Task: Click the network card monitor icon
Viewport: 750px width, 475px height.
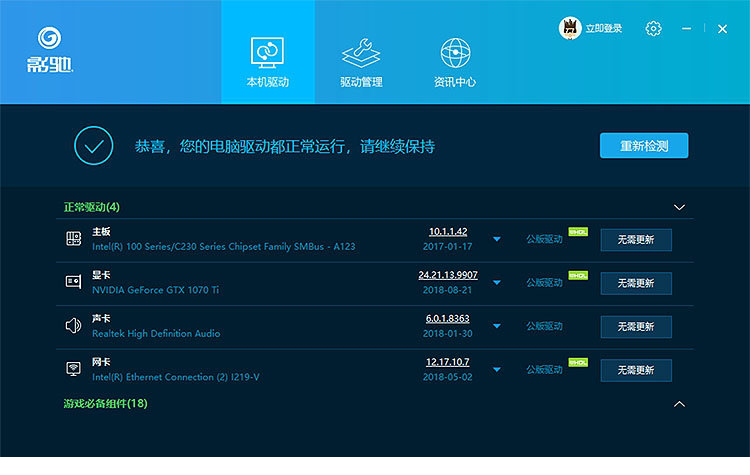Action: (x=73, y=368)
